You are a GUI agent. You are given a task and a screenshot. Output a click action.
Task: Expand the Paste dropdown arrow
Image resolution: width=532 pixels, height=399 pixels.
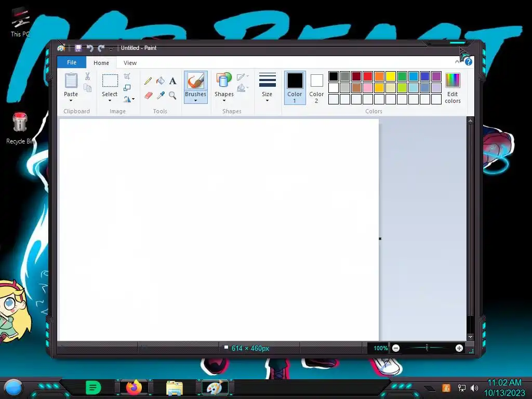coord(71,101)
